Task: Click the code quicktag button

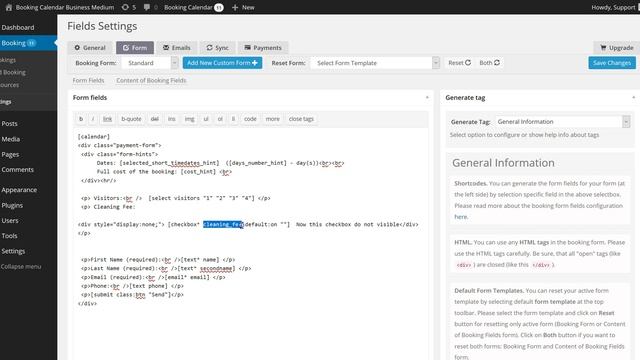Action: pos(250,119)
